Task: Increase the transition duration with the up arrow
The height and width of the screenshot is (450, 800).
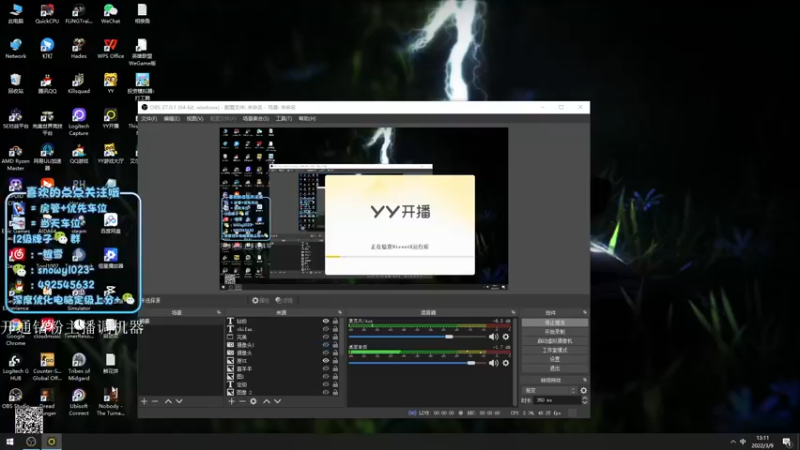Action: [585, 398]
